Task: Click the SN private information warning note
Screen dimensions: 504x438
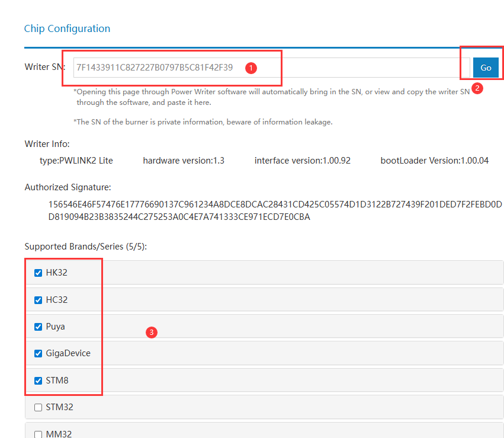Action: 203,122
